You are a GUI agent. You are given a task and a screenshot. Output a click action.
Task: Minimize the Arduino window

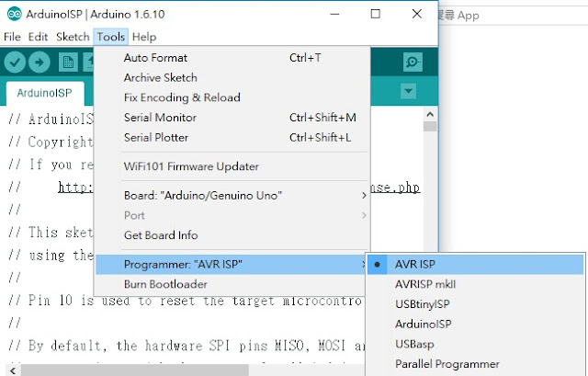point(334,15)
